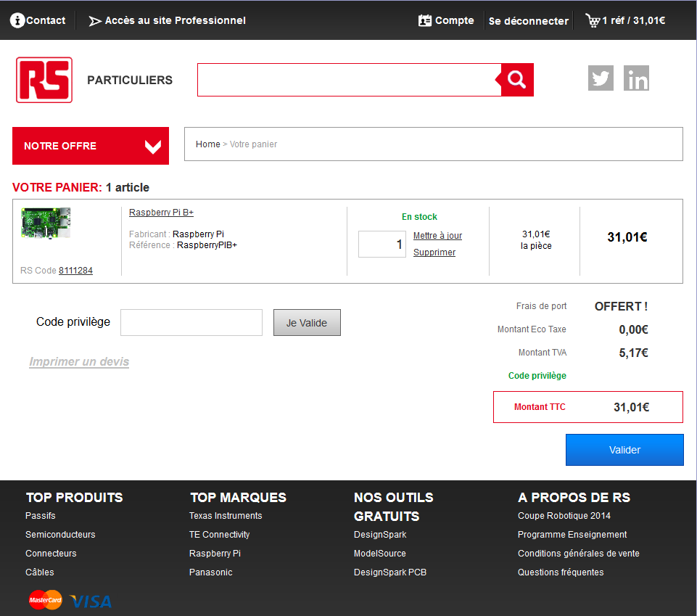Viewport: 697px width, 616px height.
Task: Open cart summary 1 réf / 31,01€
Action: (x=633, y=20)
